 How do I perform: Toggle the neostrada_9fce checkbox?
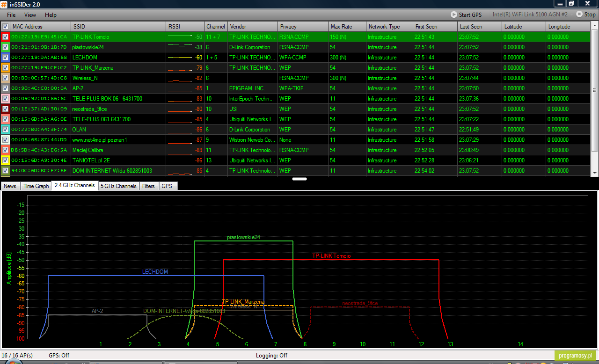5,109
